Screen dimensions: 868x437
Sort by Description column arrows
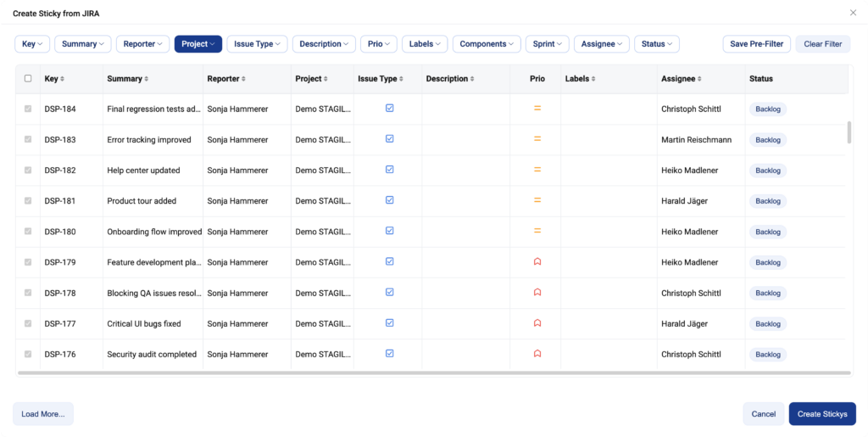pos(472,79)
